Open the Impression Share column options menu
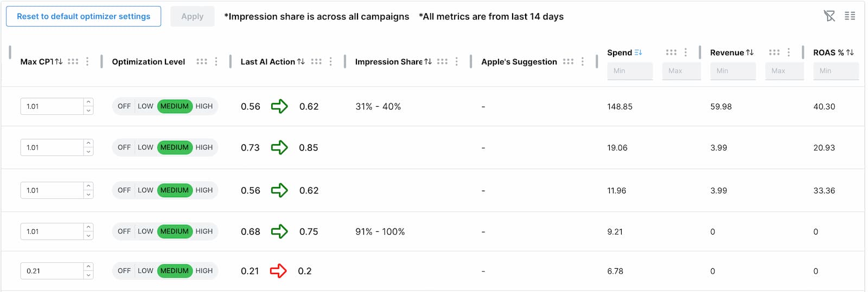Viewport: 868px width, 292px height. pyautogui.click(x=457, y=62)
